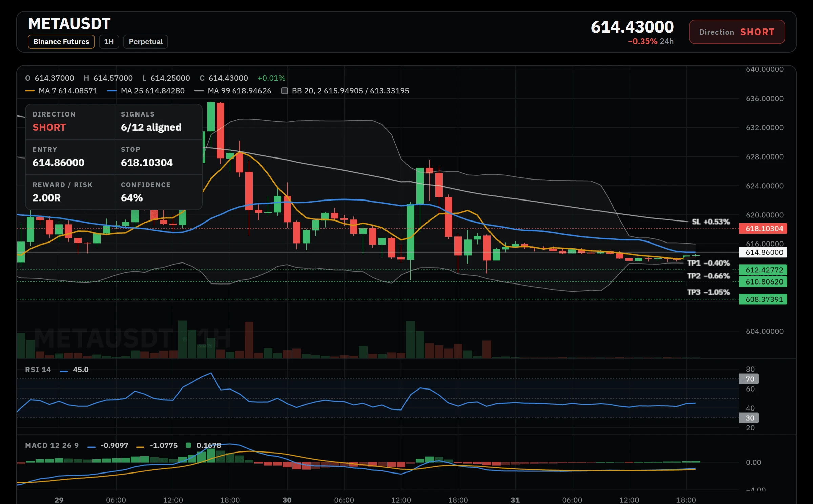The image size is (813, 504).
Task: Click the RSI 70 overbought level tag
Action: pyautogui.click(x=749, y=379)
